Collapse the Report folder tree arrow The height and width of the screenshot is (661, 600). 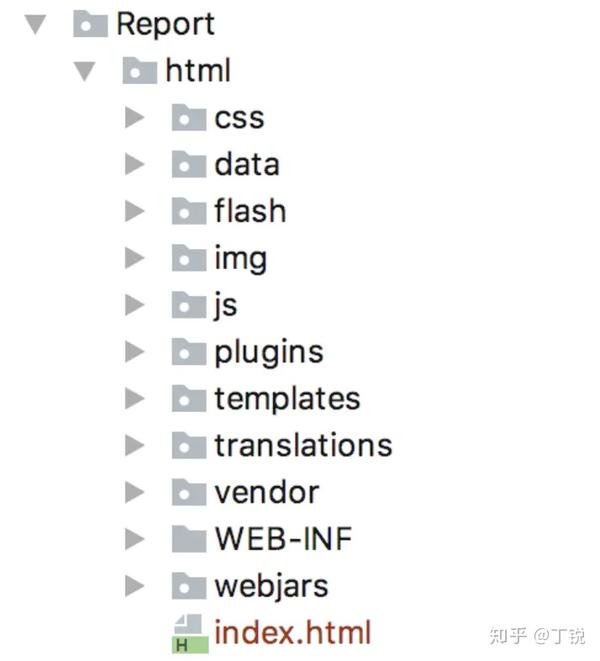click(x=35, y=24)
